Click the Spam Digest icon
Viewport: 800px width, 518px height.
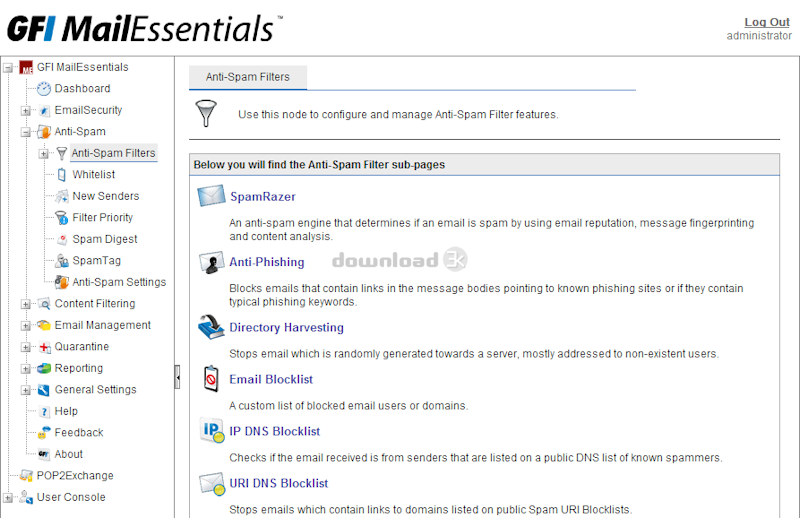click(x=62, y=239)
